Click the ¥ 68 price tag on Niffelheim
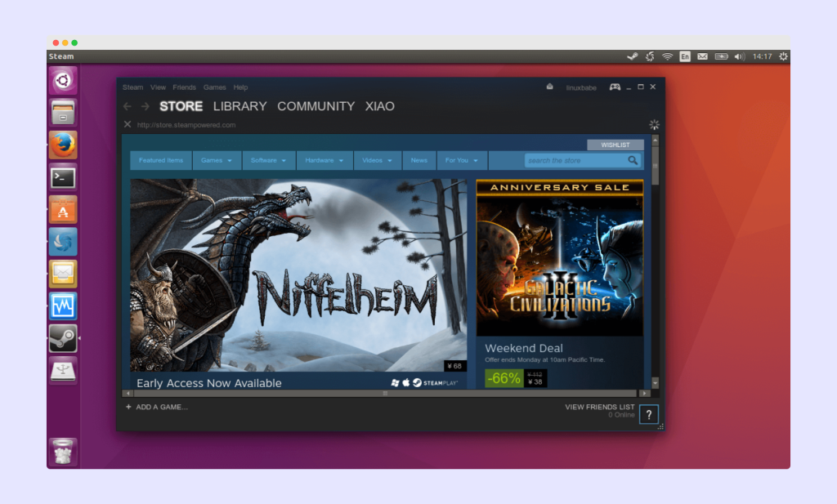 click(454, 366)
